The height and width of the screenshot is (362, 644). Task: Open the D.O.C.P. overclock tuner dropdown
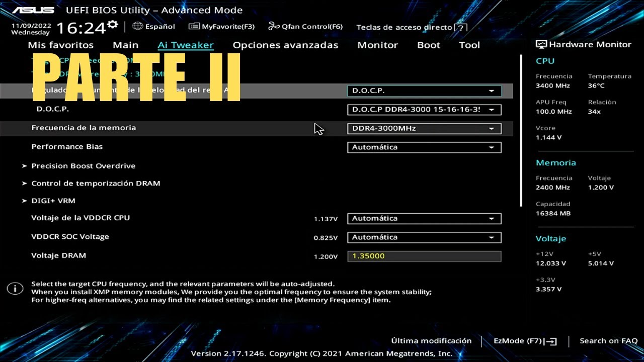[424, 91]
